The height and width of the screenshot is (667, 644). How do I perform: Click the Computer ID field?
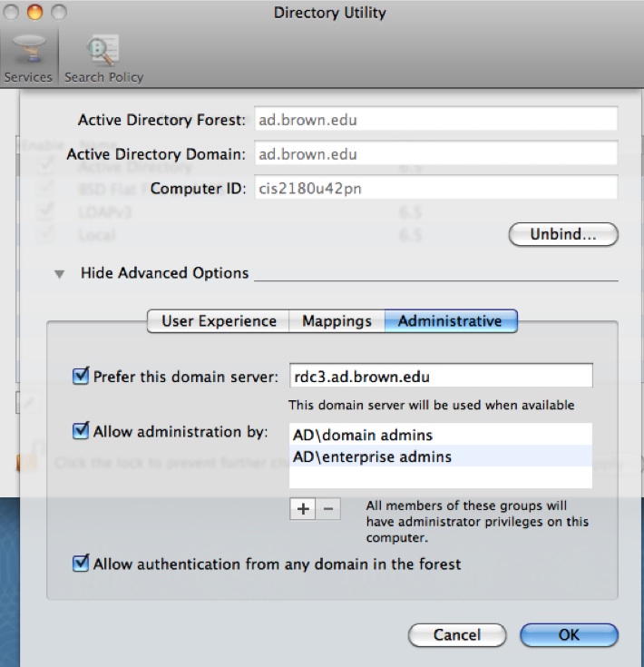[435, 187]
